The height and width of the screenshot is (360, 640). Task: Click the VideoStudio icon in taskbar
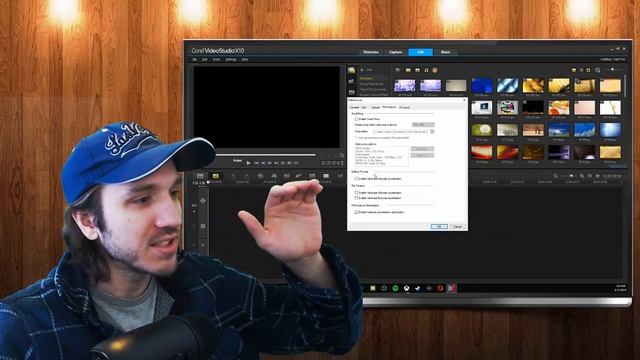(451, 288)
